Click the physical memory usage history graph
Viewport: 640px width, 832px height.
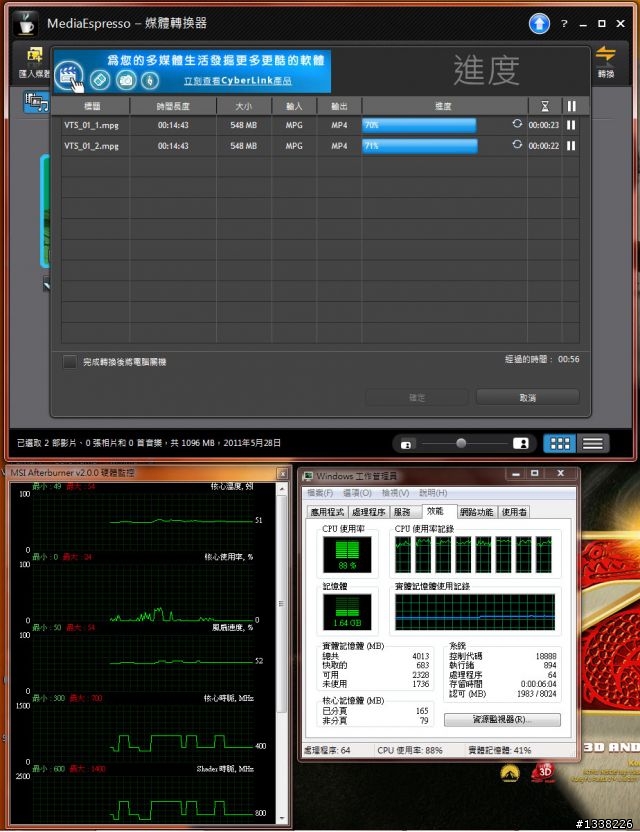tap(475, 612)
